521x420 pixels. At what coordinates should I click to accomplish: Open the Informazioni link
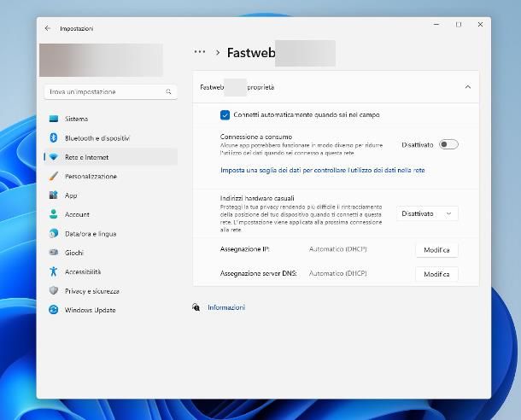pos(226,307)
